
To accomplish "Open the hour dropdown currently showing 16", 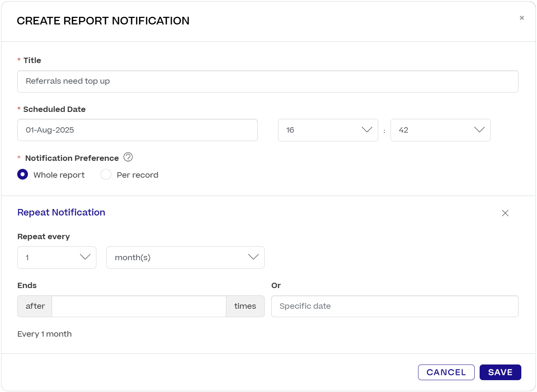I will pos(328,130).
